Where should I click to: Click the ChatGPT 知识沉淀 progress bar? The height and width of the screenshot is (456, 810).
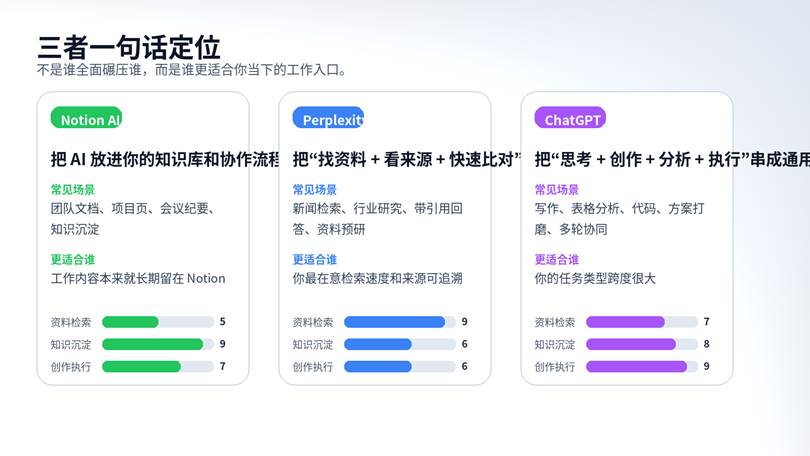tap(642, 344)
